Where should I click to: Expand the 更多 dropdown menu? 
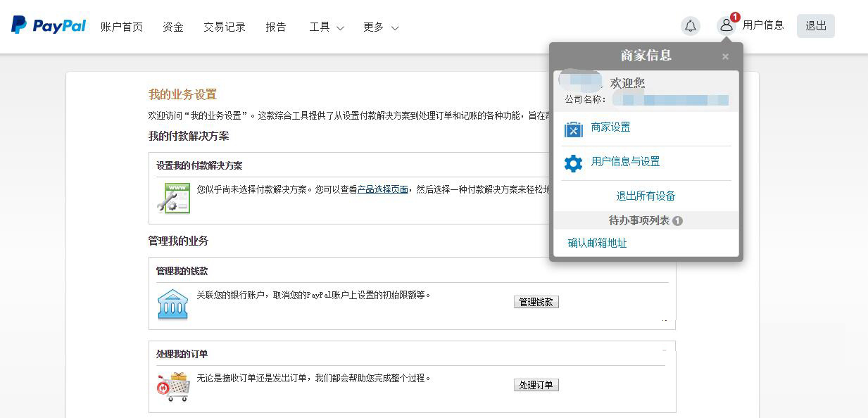click(381, 27)
